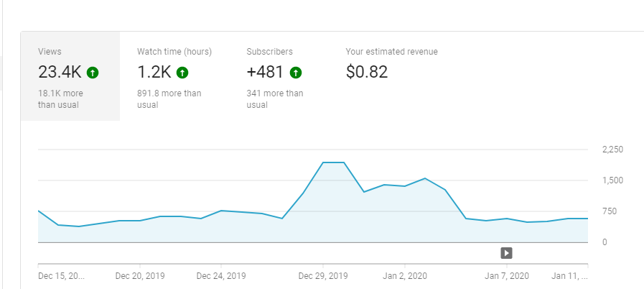Click the green up-arrow icon beside Watch time
This screenshot has height=289, width=644.
[x=182, y=73]
